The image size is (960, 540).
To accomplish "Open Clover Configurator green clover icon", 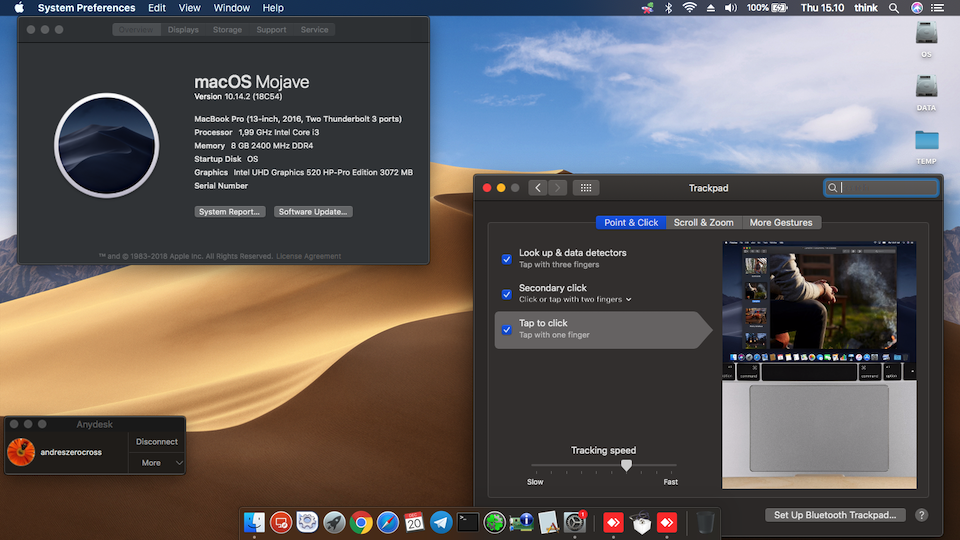I will (x=494, y=522).
